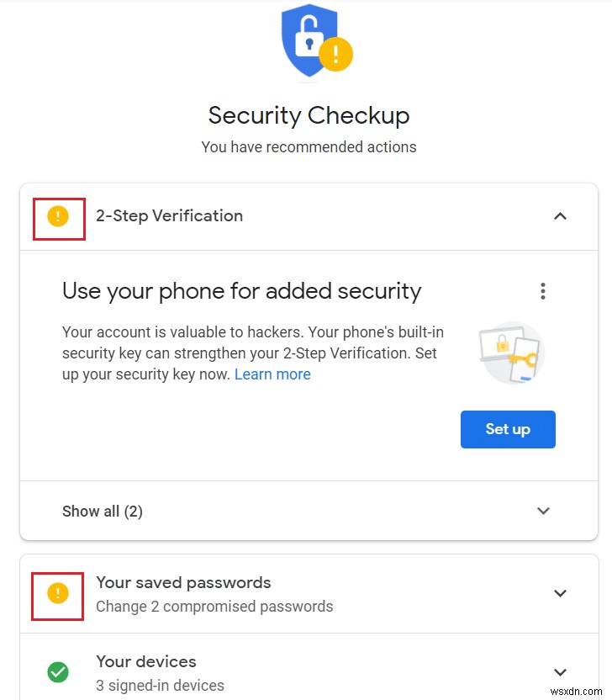Open the three-dot more options menu
This screenshot has width=612, height=700.
pyautogui.click(x=543, y=291)
